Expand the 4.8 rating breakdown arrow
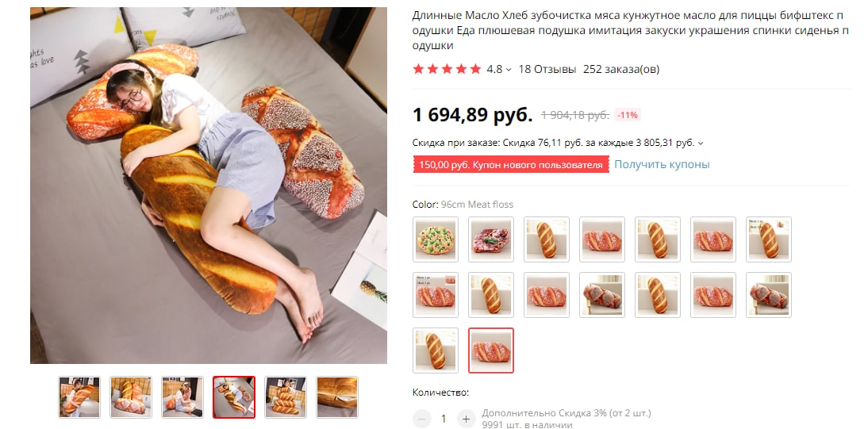This screenshot has width=868, height=429. pos(508,70)
